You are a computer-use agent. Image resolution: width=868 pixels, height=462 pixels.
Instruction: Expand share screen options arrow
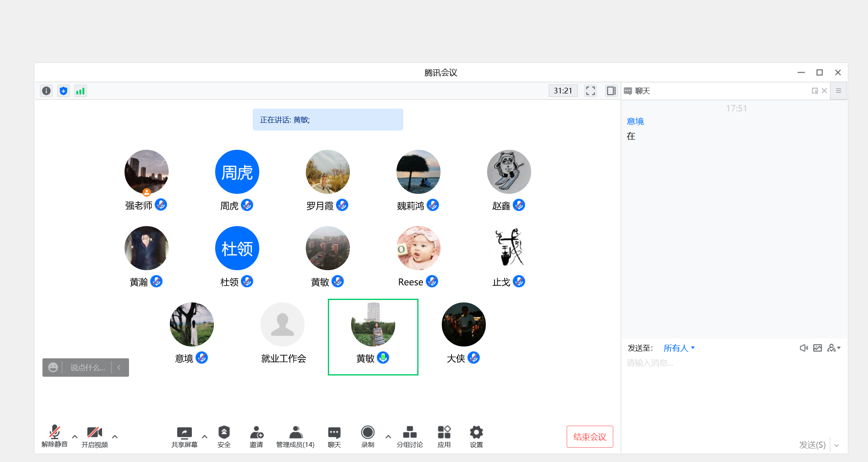click(x=205, y=437)
